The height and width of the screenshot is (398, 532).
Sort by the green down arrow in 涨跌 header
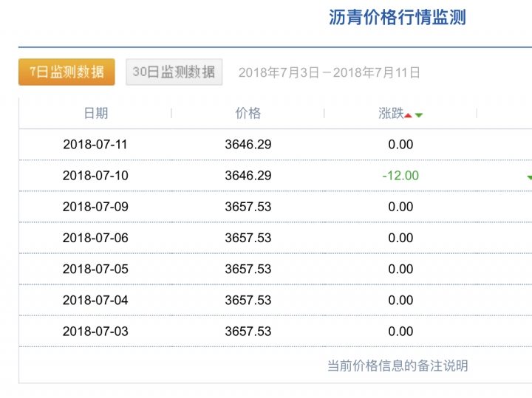419,116
